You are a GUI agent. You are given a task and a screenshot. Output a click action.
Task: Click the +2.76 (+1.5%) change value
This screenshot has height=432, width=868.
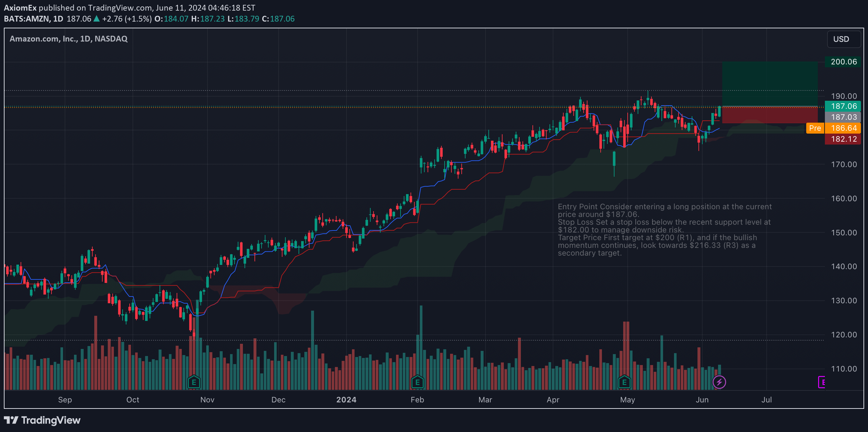(127, 19)
